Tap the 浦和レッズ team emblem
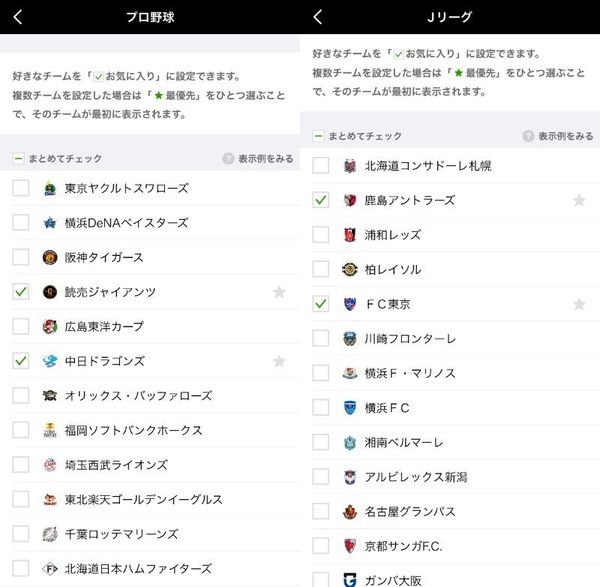Screen dimensions: 600x587 point(350,235)
